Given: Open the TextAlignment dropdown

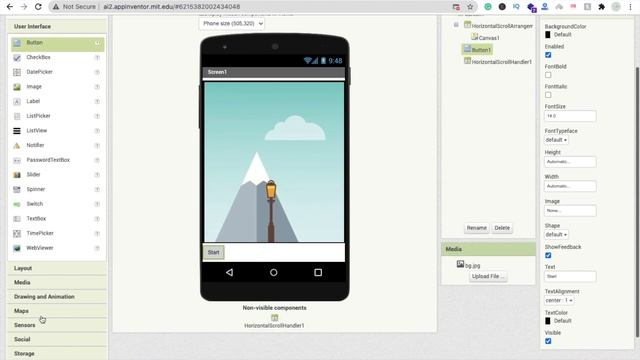Looking at the screenshot, I should coord(559,300).
